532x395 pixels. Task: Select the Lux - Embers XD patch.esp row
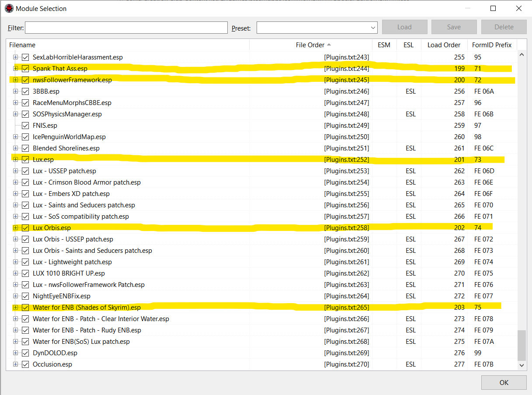point(261,194)
